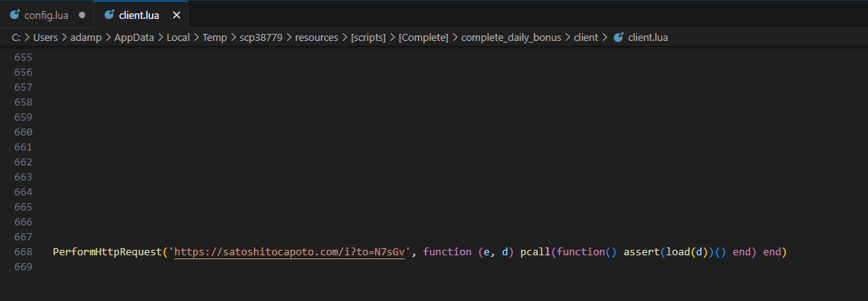Open the scp38779 breadcrumb folder

261,38
